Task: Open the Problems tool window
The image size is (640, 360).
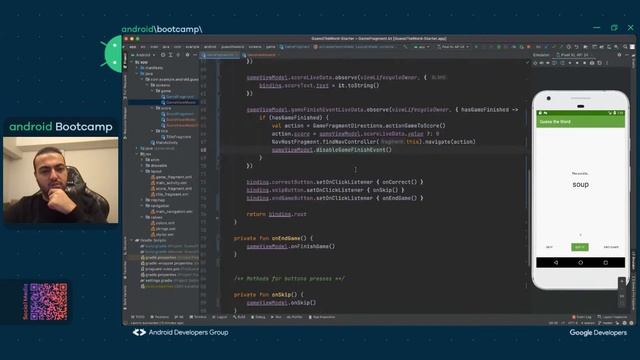Action: pos(160,317)
